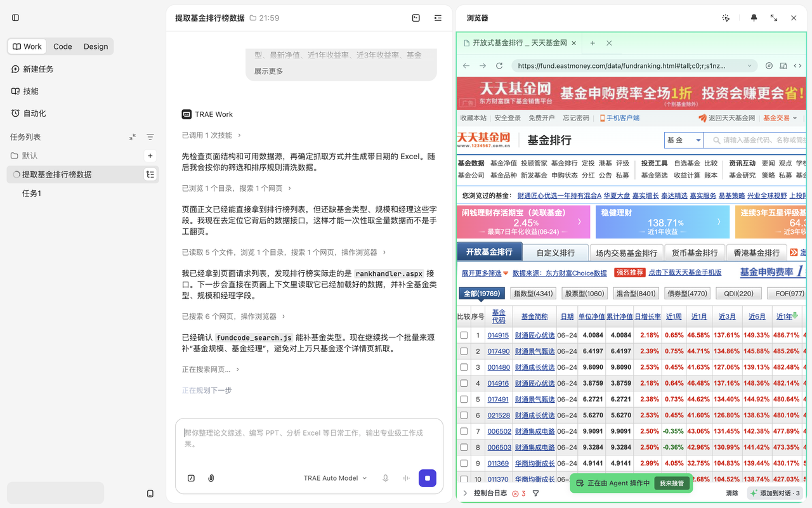The width and height of the screenshot is (812, 508).
Task: Click the microphone voice input icon
Action: [x=385, y=478]
